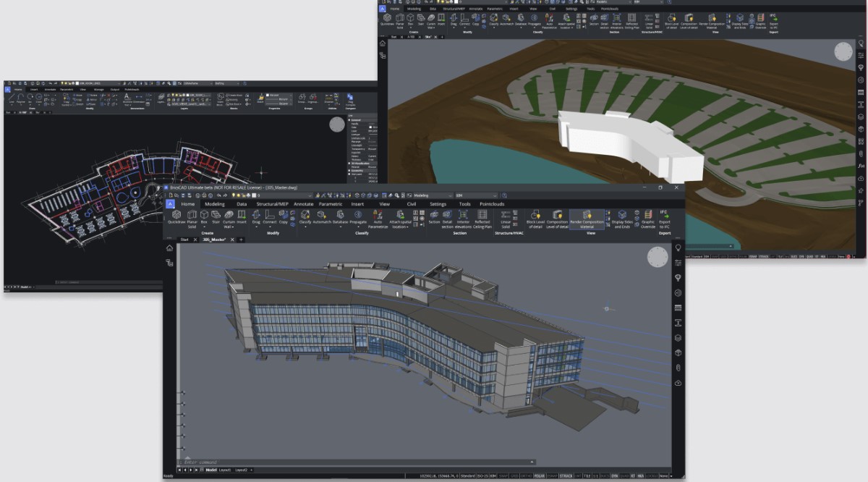
Task: Run Auto Parametrize in the 305_Master ribbon
Action: (x=378, y=219)
